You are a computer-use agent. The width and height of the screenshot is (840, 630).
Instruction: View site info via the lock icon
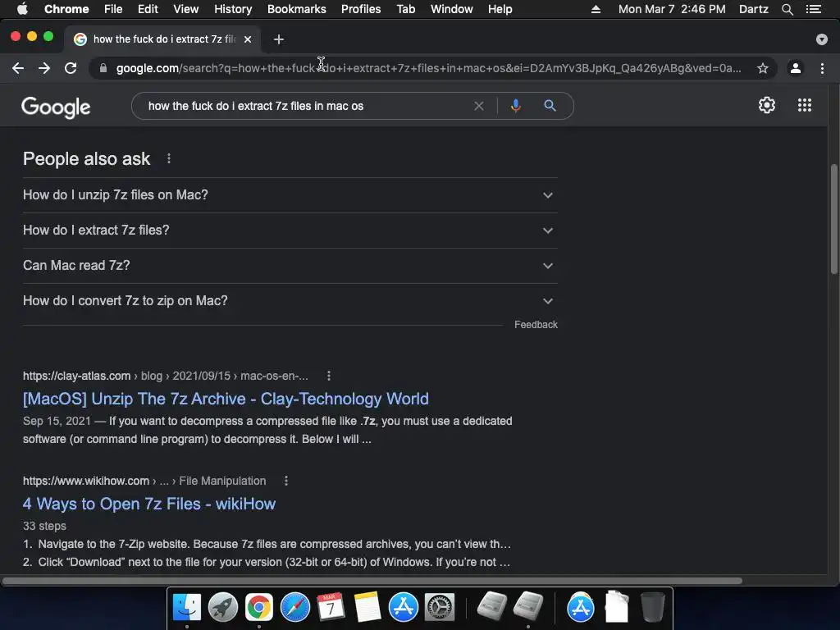pyautogui.click(x=103, y=68)
